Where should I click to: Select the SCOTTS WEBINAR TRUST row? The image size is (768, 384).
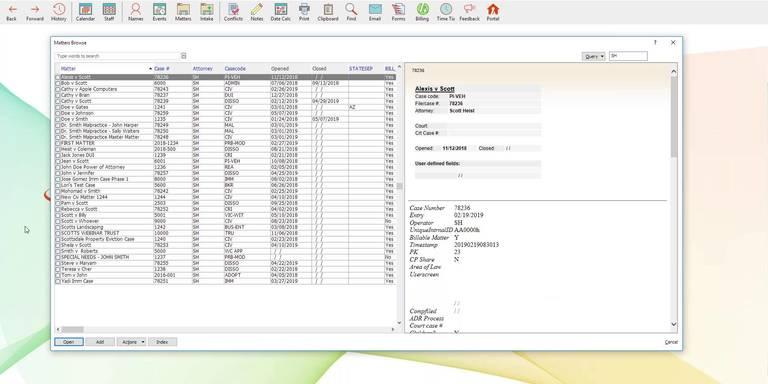point(225,233)
